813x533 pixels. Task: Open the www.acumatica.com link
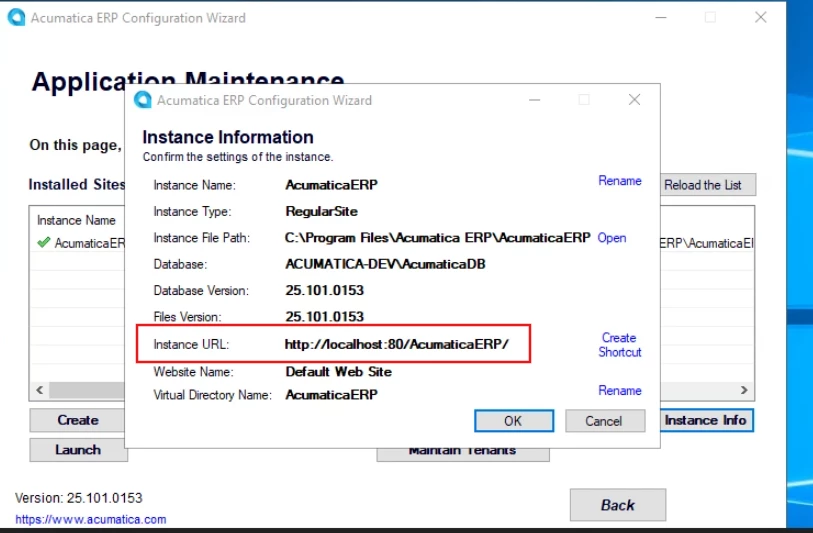click(91, 520)
